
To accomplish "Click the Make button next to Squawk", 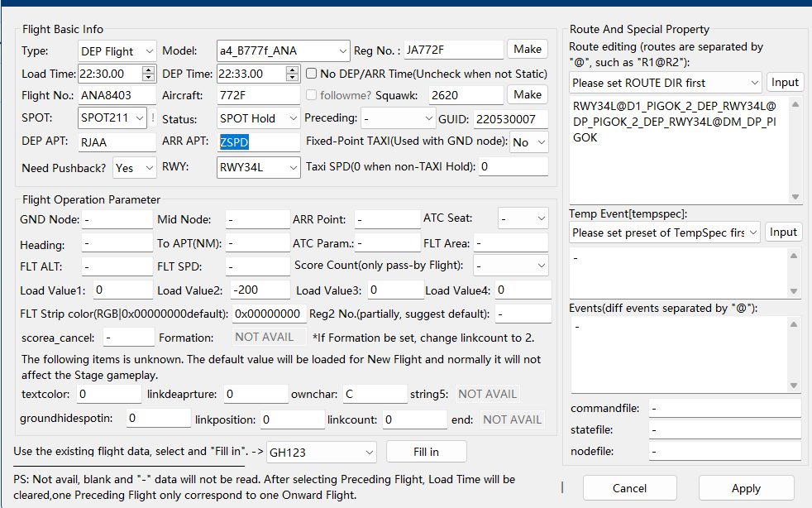I will [528, 95].
